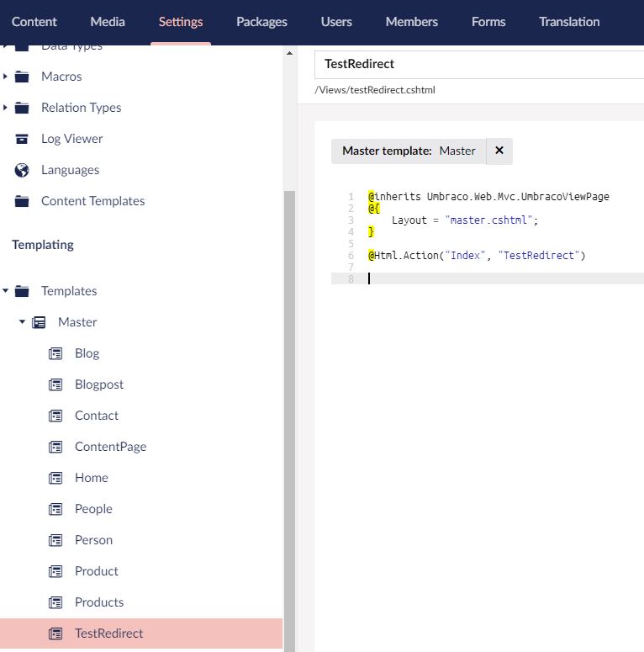Go to the Translation section
644x652 pixels.
pos(570,22)
